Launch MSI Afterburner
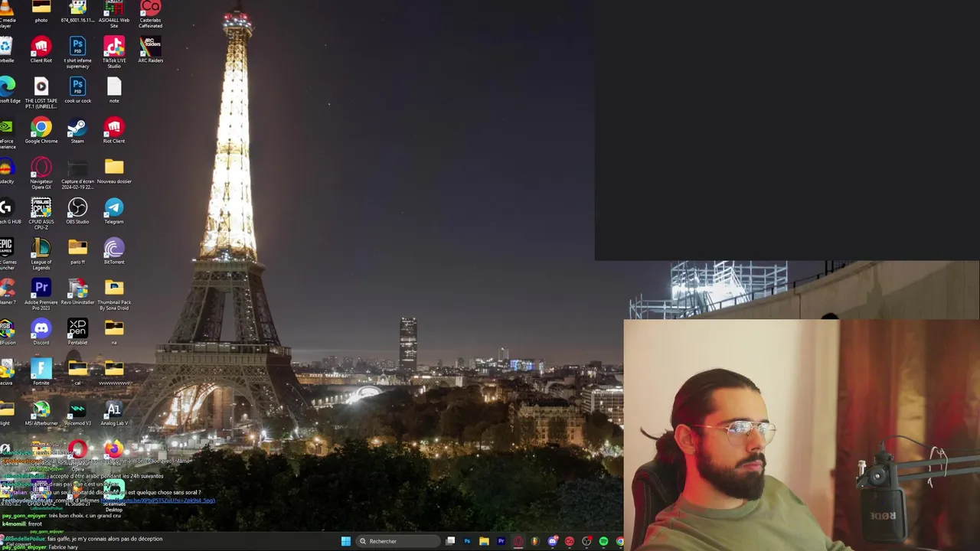The height and width of the screenshot is (551, 980). pyautogui.click(x=41, y=413)
